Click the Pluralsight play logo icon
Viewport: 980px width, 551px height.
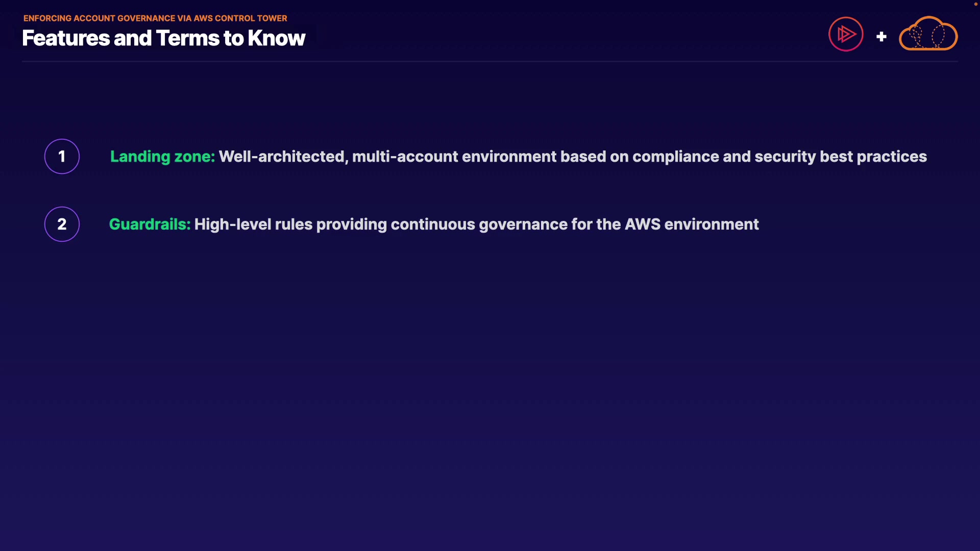[846, 34]
